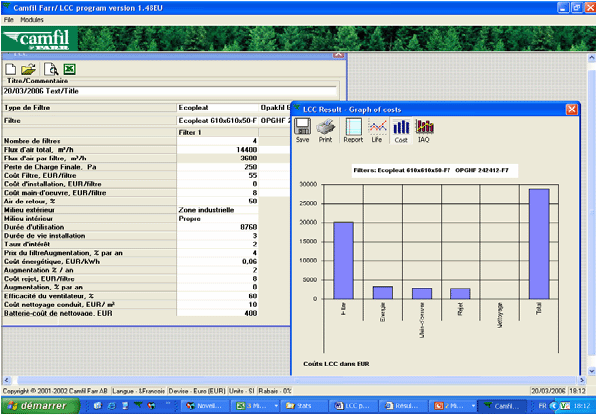Click the Nombre de filtres value 4
Screen dimensions: 596x415
pos(217,141)
